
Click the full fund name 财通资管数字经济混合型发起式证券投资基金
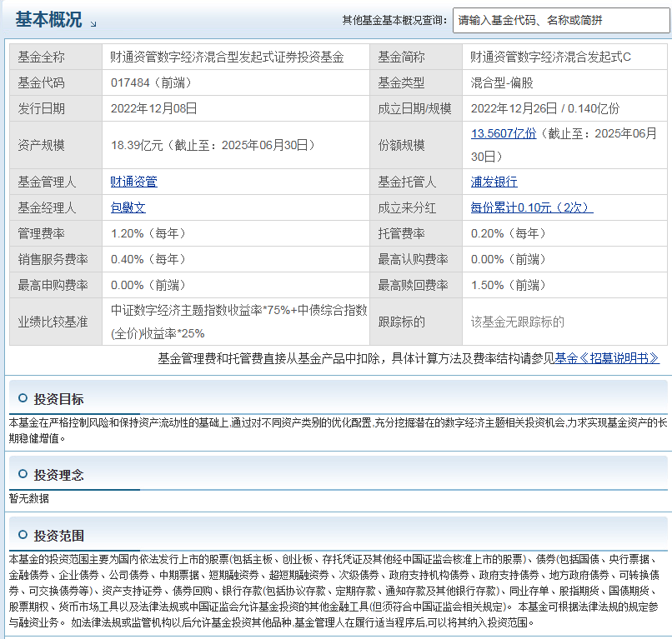pyautogui.click(x=227, y=57)
